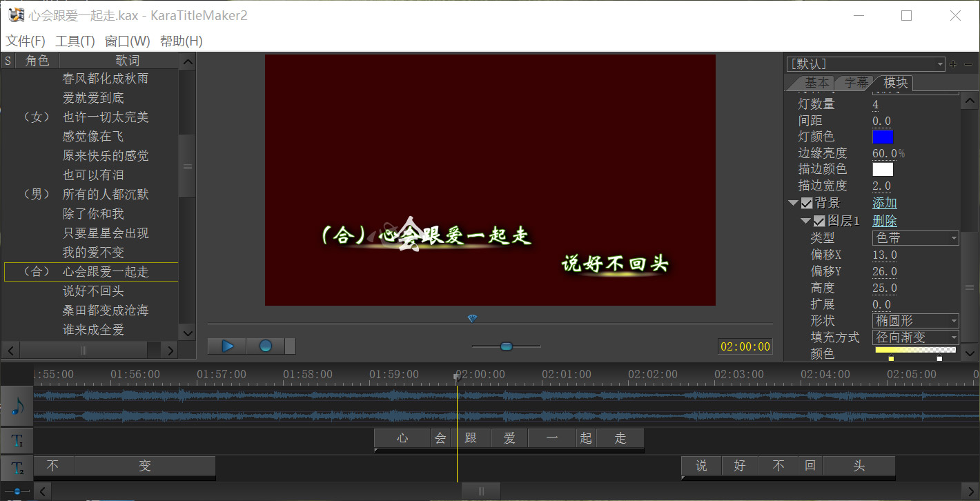Click the blue preview position marker
The height and width of the screenshot is (501, 980).
pyautogui.click(x=472, y=318)
